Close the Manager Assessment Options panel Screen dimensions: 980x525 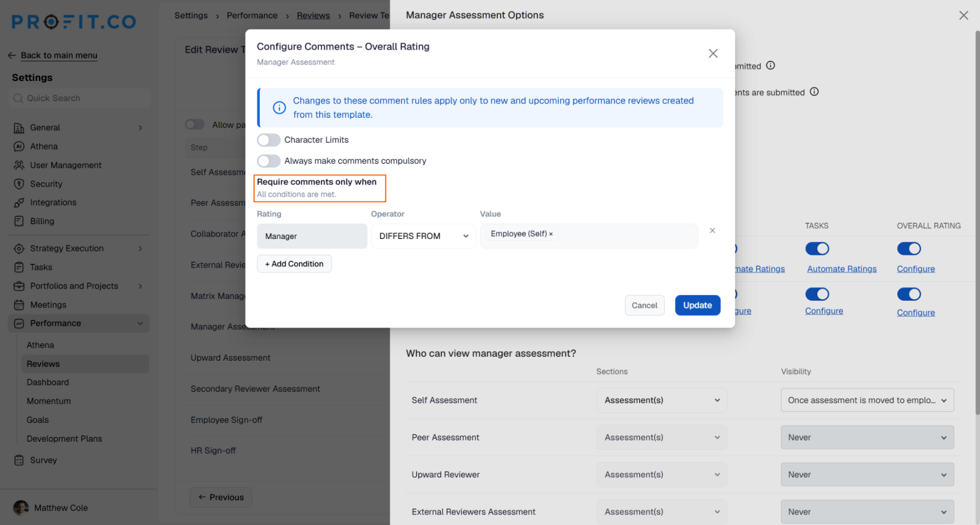963,15
